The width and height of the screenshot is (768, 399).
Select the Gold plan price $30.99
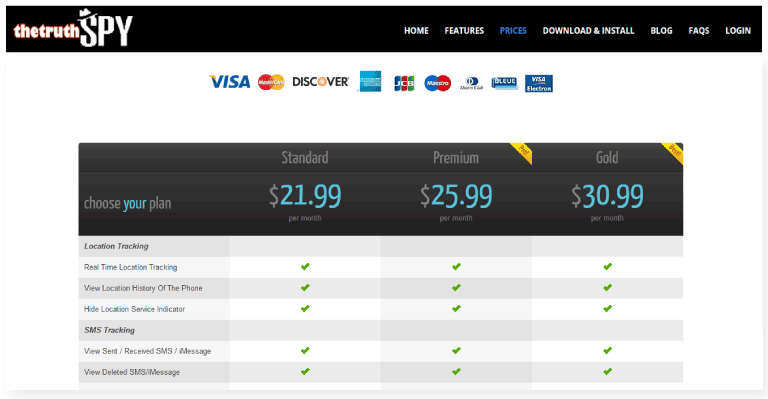607,196
